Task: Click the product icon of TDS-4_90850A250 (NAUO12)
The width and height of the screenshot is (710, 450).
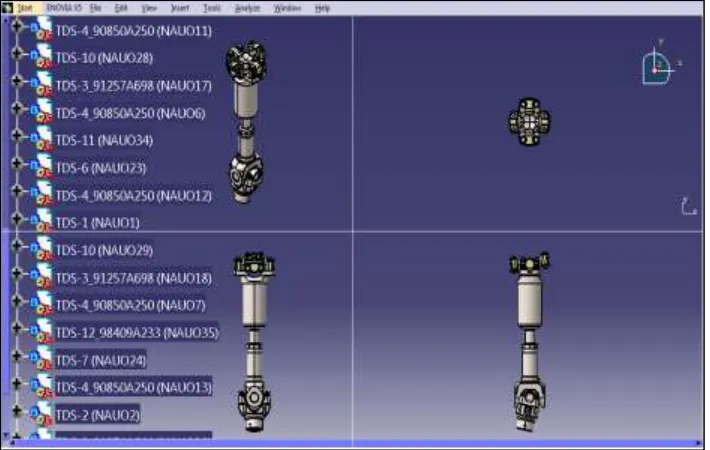Action: [42, 194]
